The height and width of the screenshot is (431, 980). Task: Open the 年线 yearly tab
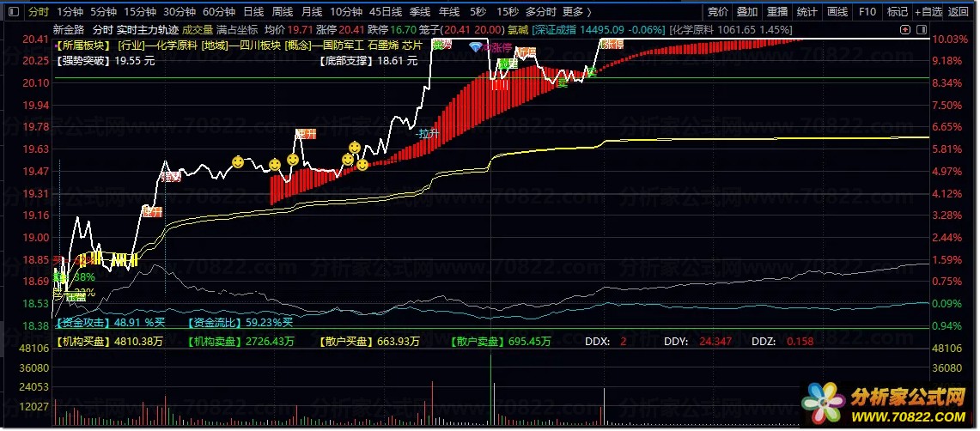[449, 11]
